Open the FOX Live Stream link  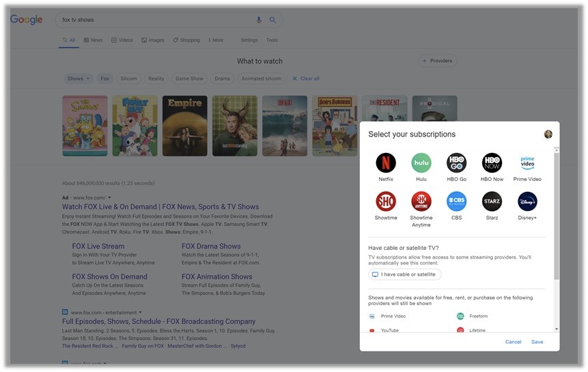coord(98,246)
